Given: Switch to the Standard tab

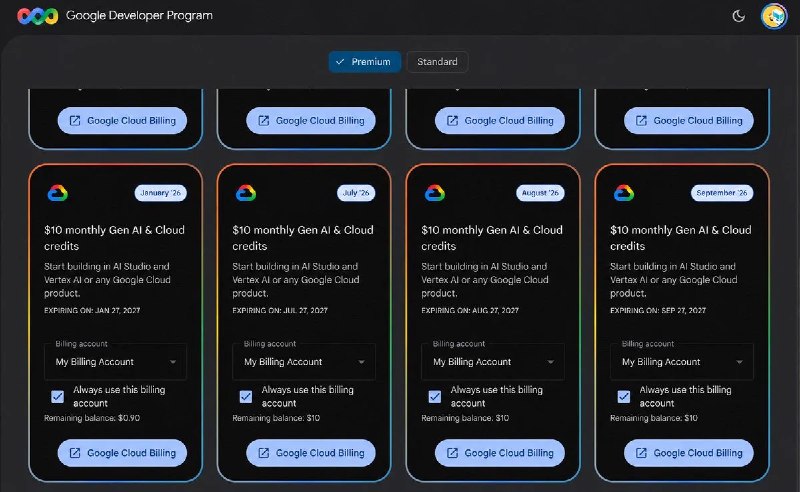Looking at the screenshot, I should pyautogui.click(x=437, y=62).
